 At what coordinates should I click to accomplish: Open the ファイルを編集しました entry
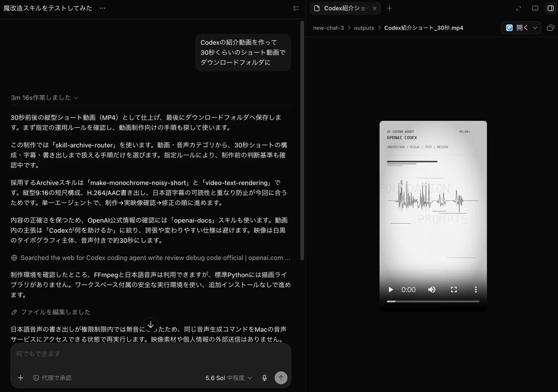coord(51,312)
